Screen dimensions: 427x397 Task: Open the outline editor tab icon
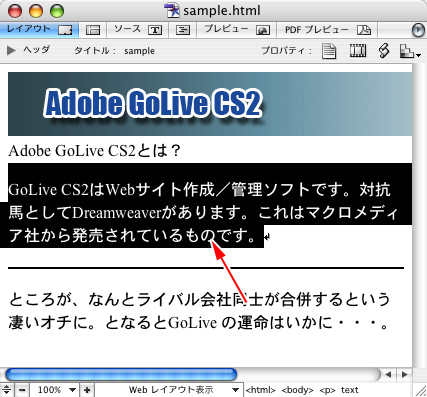tap(182, 30)
